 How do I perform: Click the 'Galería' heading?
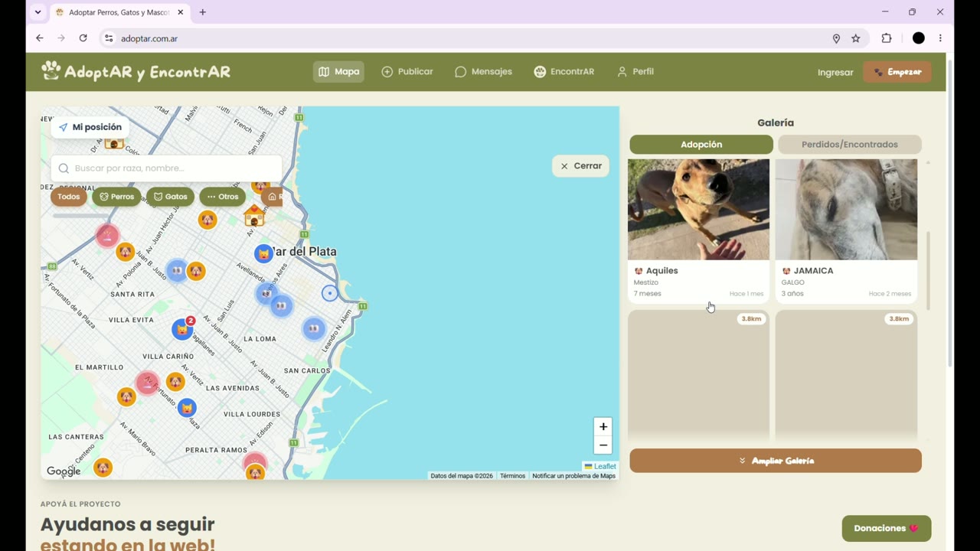(x=776, y=122)
